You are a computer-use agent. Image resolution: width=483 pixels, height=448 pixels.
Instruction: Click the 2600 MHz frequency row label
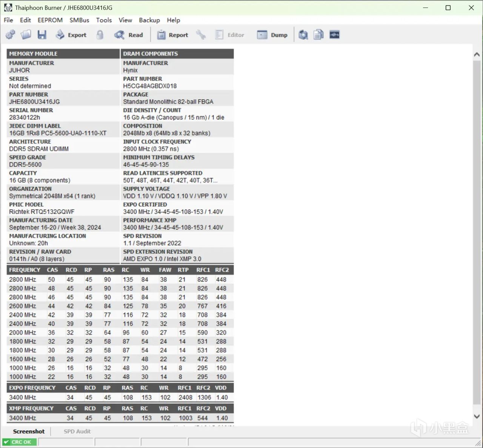tap(23, 306)
